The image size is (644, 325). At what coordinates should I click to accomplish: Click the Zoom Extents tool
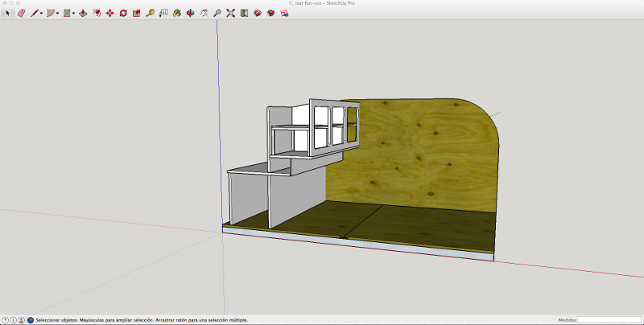pyautogui.click(x=231, y=14)
